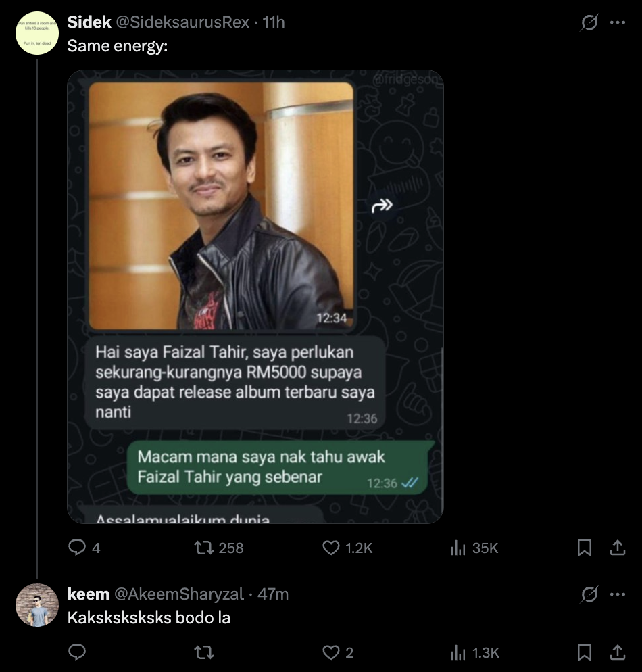Bookmark keem's reply

[585, 652]
